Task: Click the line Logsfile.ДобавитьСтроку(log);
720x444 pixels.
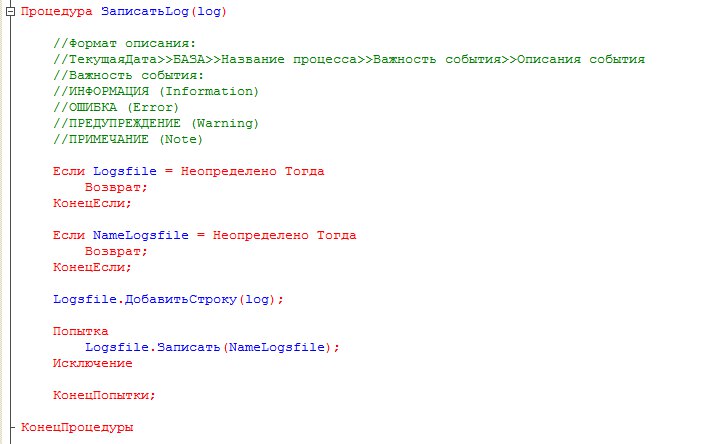Action: click(x=169, y=299)
